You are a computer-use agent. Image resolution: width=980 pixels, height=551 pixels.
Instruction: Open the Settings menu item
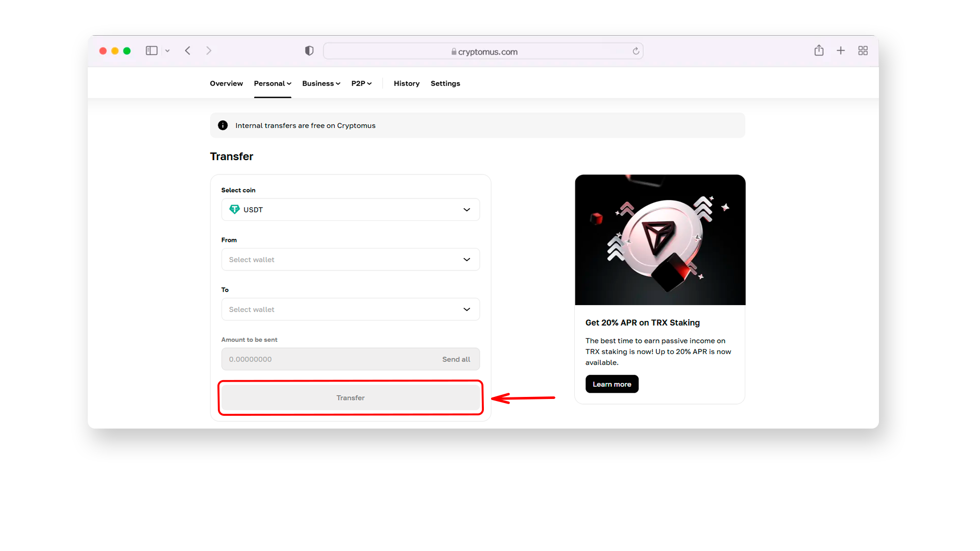click(x=445, y=84)
